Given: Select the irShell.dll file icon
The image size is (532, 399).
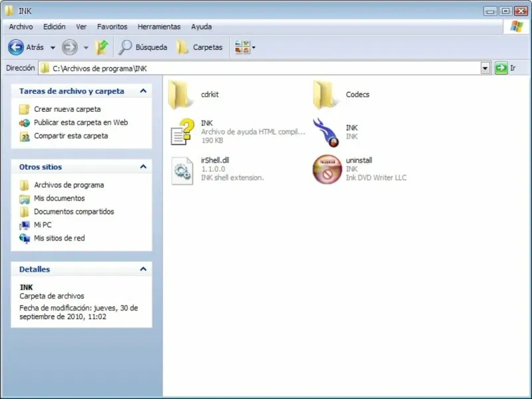Looking at the screenshot, I should (182, 171).
